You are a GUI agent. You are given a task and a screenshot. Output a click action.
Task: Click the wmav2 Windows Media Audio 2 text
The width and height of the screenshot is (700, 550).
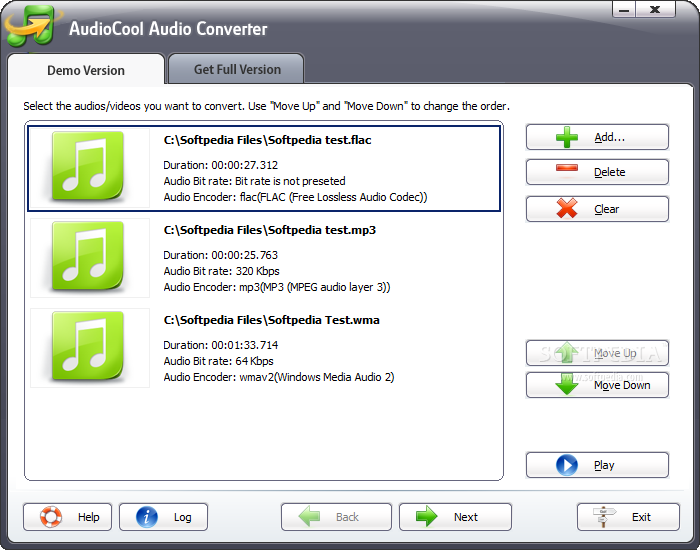coord(317,377)
